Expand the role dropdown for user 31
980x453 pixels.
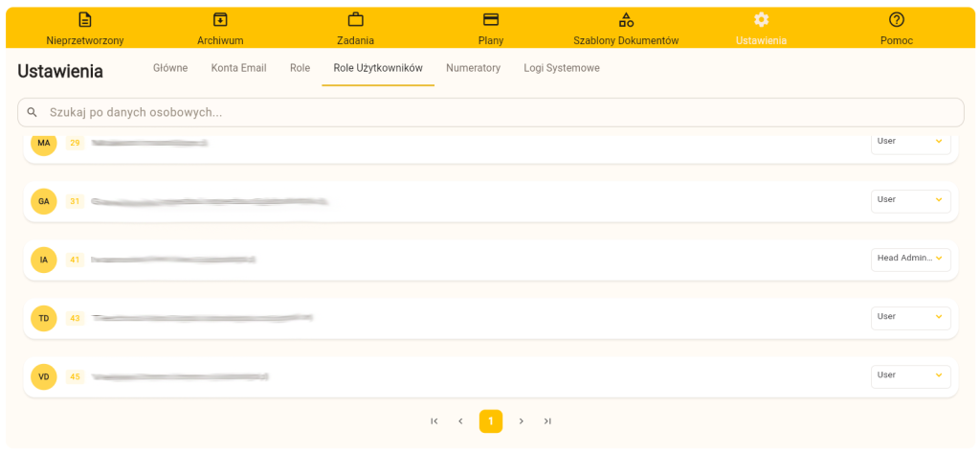coord(910,200)
